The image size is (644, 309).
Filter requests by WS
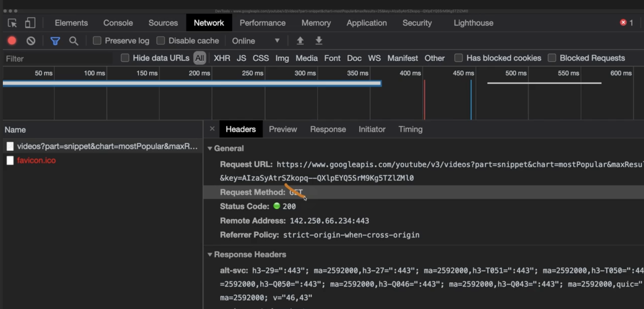(374, 58)
